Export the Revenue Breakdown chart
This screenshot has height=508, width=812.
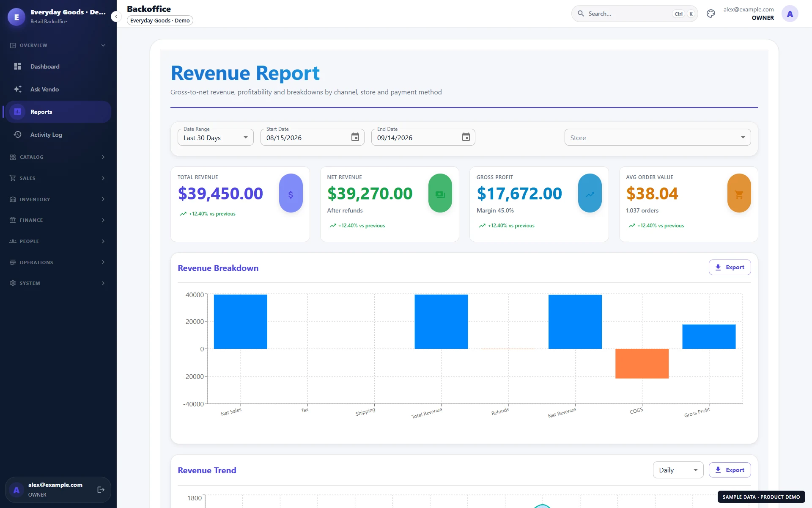click(x=730, y=267)
